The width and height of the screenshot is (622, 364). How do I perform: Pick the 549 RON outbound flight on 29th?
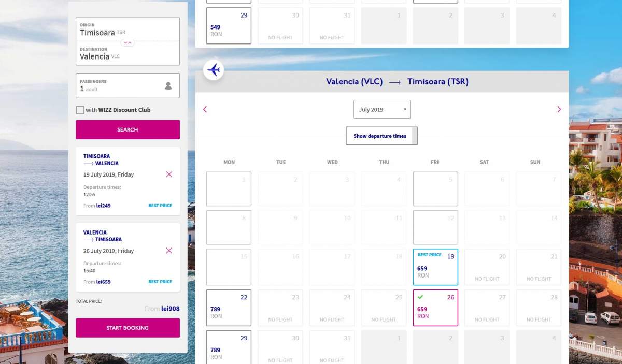(229, 26)
